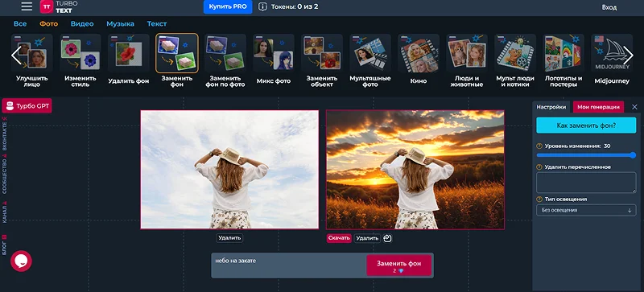Open the Настройки tab
The height and width of the screenshot is (292, 644).
(x=551, y=107)
